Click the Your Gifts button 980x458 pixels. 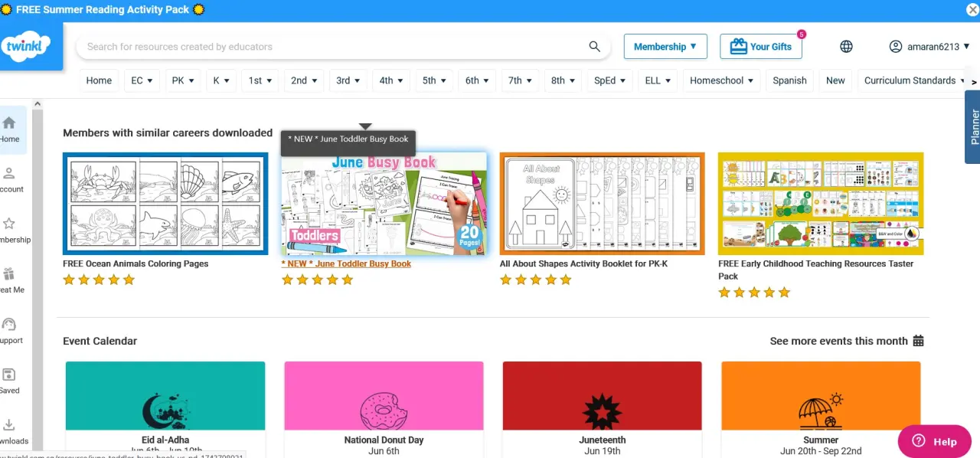761,47
